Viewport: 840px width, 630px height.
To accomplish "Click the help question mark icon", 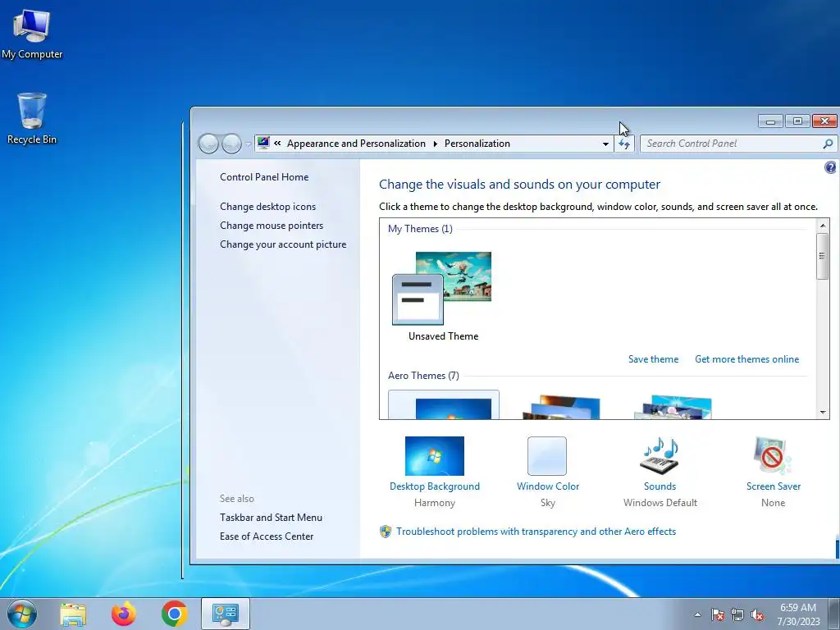I will coord(830,167).
